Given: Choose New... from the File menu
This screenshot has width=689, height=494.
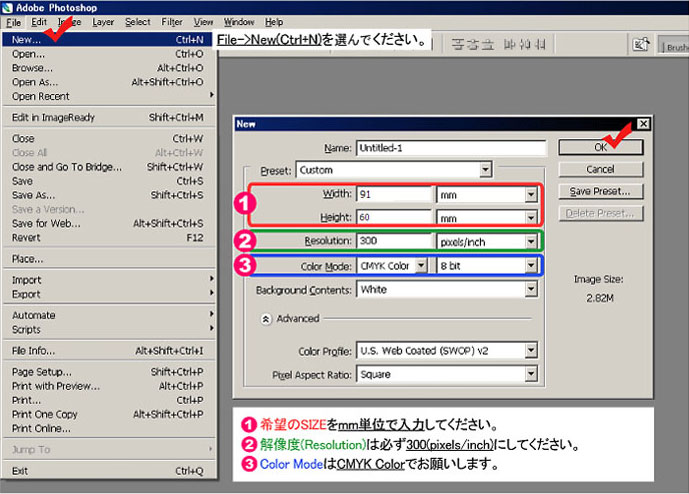Looking at the screenshot, I should point(108,40).
